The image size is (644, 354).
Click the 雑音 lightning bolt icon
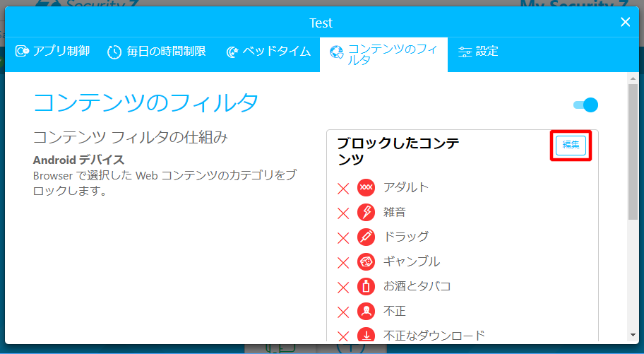tap(366, 212)
